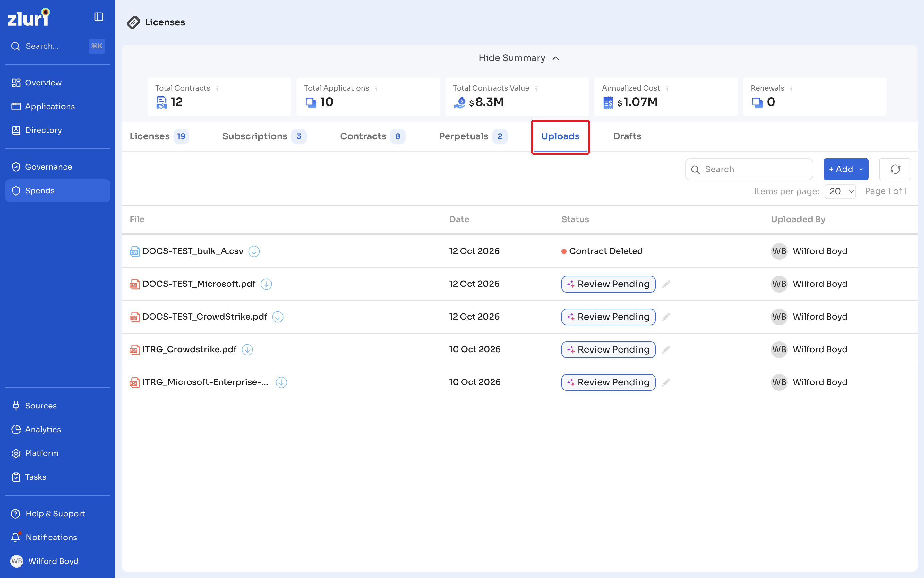Review Pending button for ITRG_Microsoft-Enterprise
This screenshot has height=578, width=924.
(608, 382)
